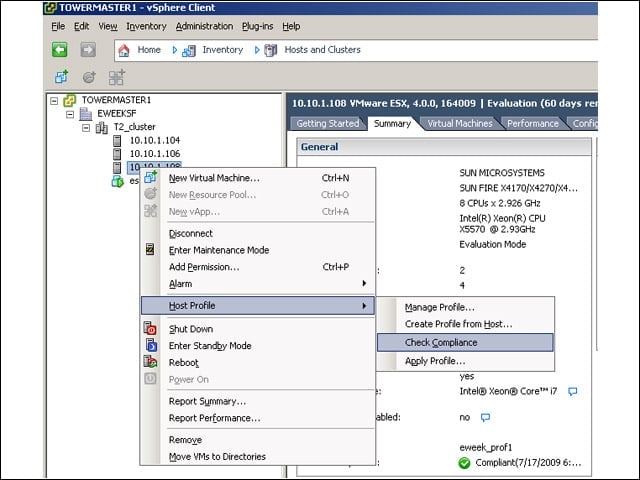Click host icon beside 10.10.1.106
This screenshot has width=640, height=480.
coord(117,154)
